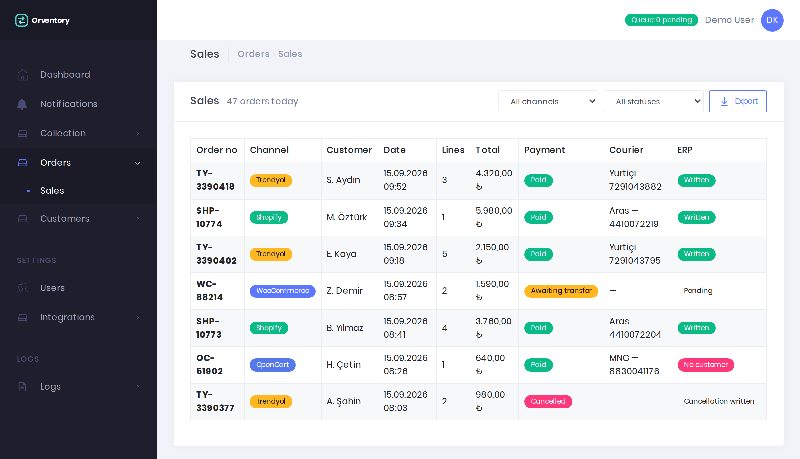The height and width of the screenshot is (459, 800).
Task: Click the Trendyol badge for TY-3390418
Action: pos(271,180)
